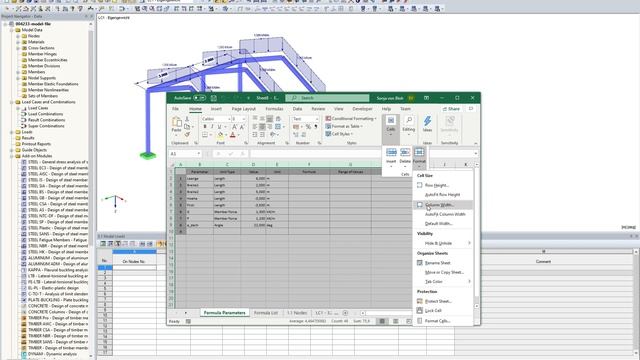Click the green nodal support in the model view
Viewport: 640px width, 360px height.
coord(148,155)
